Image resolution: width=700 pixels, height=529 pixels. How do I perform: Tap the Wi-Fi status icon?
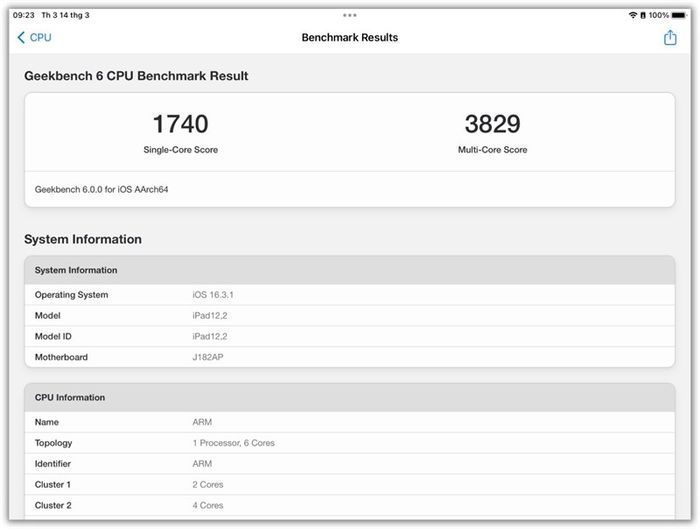[x=633, y=15]
